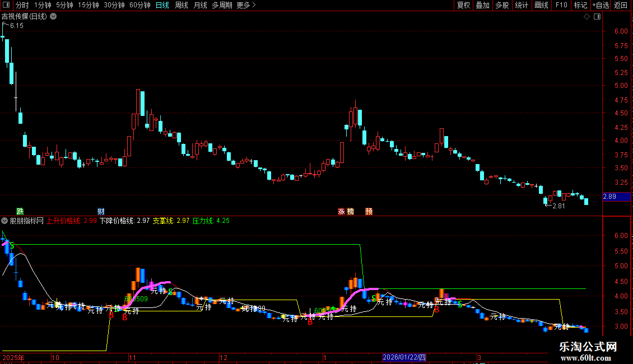The width and height of the screenshot is (633, 364).
Task: Click the 标记 mark button
Action: pos(580,5)
